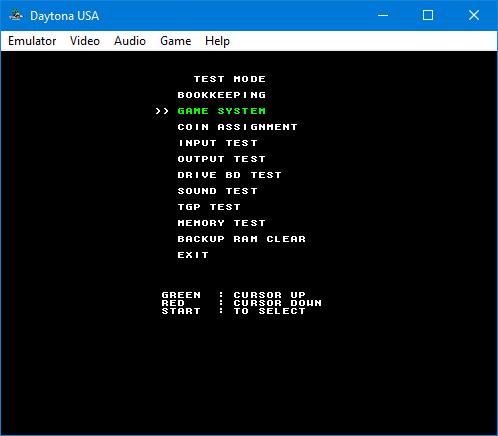Minimize the Daytona USA window
The image size is (498, 436).
point(383,15)
